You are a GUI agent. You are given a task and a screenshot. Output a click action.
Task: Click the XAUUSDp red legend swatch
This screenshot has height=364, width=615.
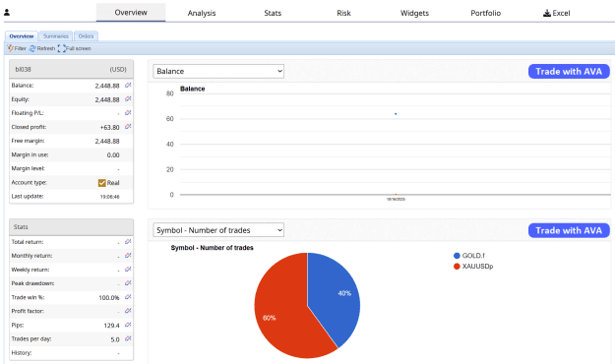pyautogui.click(x=457, y=267)
